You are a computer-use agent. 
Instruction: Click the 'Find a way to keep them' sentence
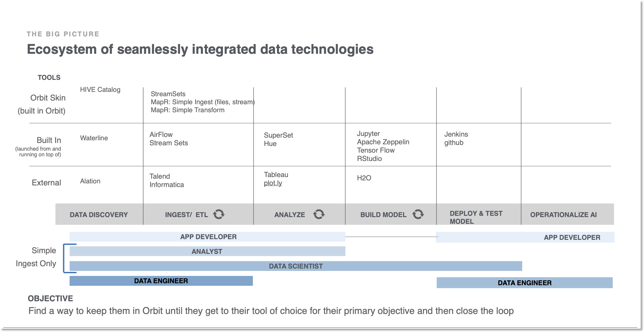(x=271, y=311)
